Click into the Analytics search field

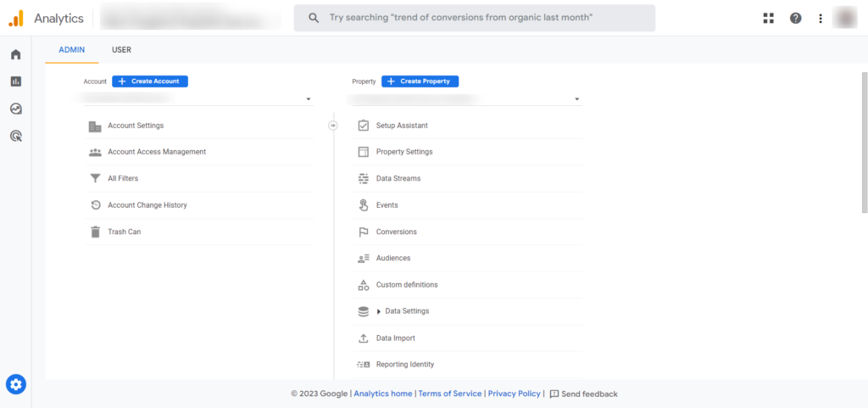coord(475,18)
